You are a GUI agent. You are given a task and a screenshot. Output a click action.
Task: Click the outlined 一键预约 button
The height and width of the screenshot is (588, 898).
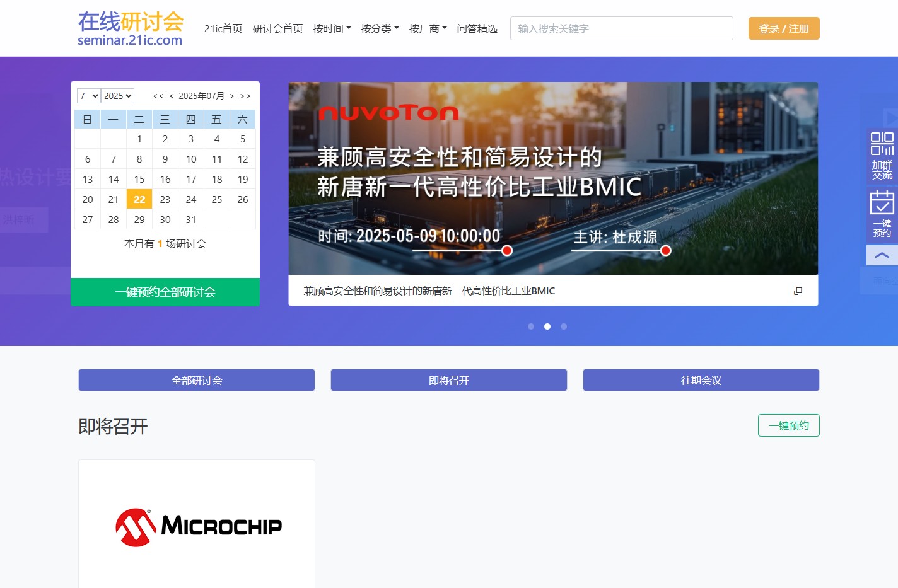(789, 425)
